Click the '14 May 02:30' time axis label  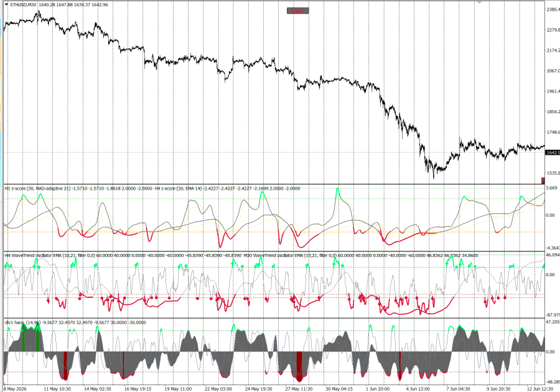click(97, 389)
